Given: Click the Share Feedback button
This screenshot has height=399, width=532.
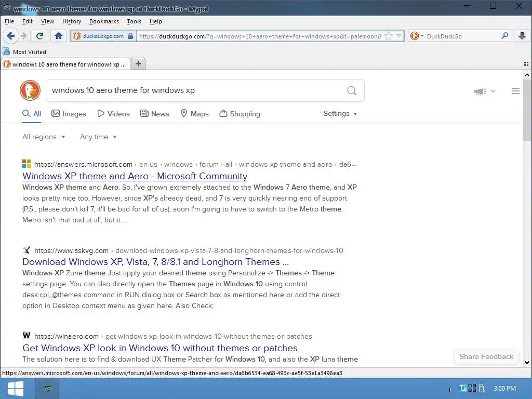Looking at the screenshot, I should pos(486,356).
